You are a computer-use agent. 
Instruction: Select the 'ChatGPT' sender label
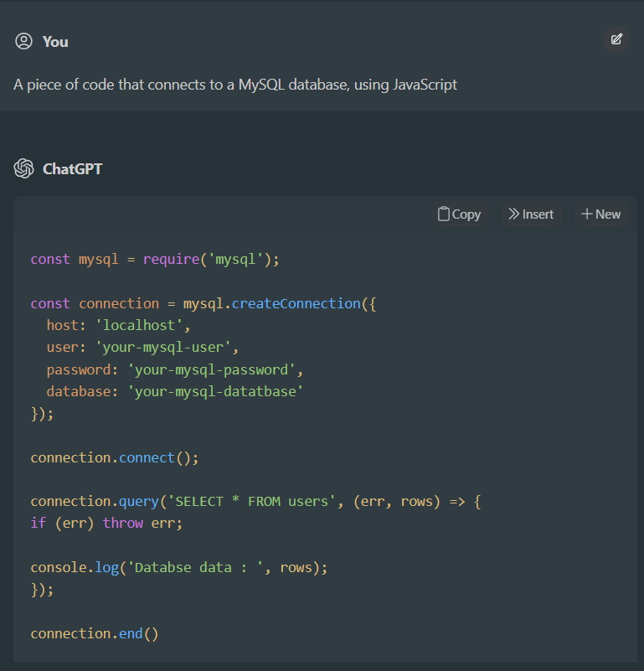[x=73, y=168]
